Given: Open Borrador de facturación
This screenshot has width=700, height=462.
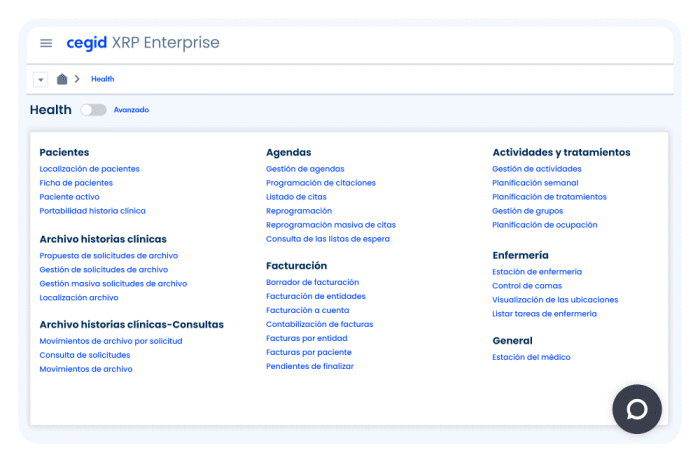Looking at the screenshot, I should (312, 283).
